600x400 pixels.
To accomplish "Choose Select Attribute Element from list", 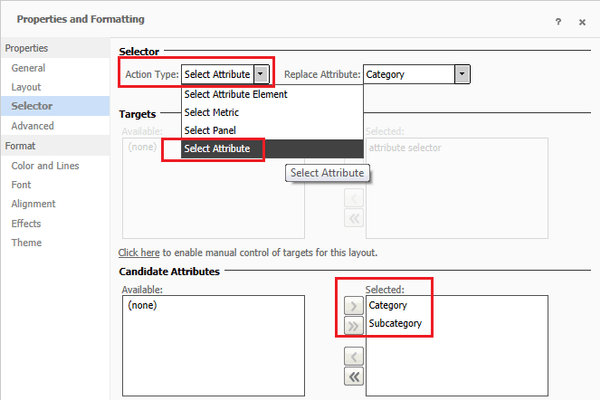I will pos(272,94).
